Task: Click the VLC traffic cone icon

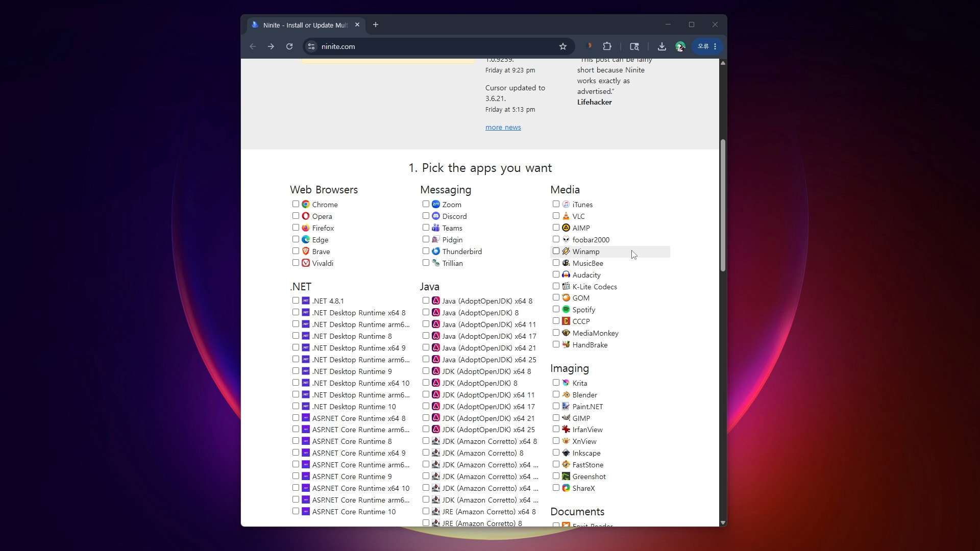Action: tap(566, 216)
